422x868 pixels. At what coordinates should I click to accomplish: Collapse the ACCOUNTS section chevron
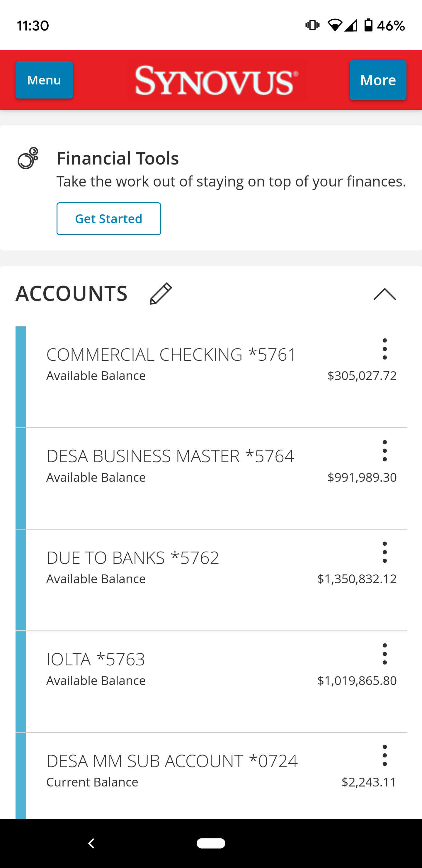tap(384, 294)
